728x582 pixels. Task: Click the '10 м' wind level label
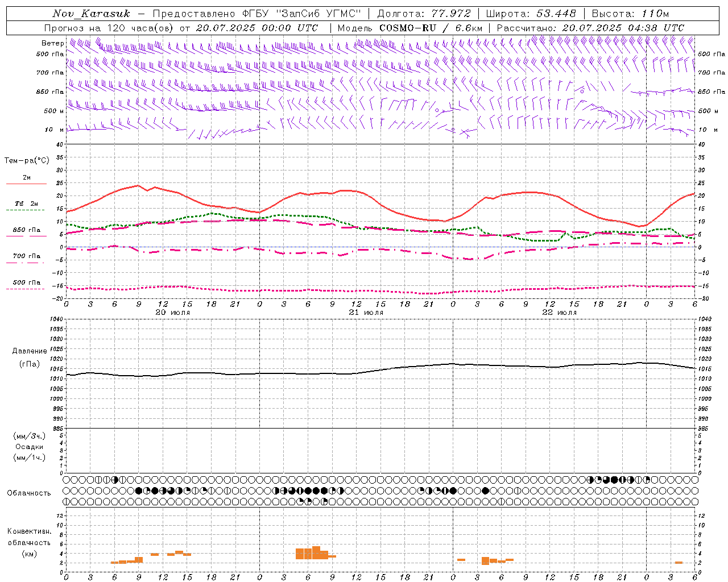54,130
